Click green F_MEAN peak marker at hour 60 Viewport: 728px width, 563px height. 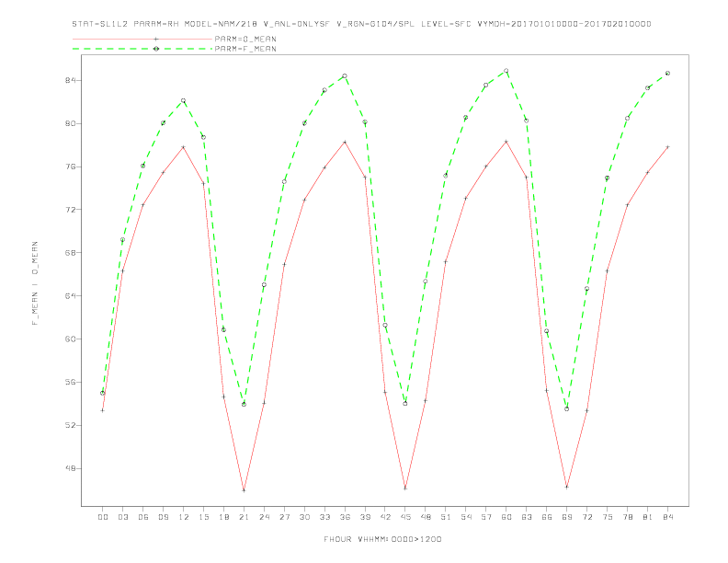(506, 71)
